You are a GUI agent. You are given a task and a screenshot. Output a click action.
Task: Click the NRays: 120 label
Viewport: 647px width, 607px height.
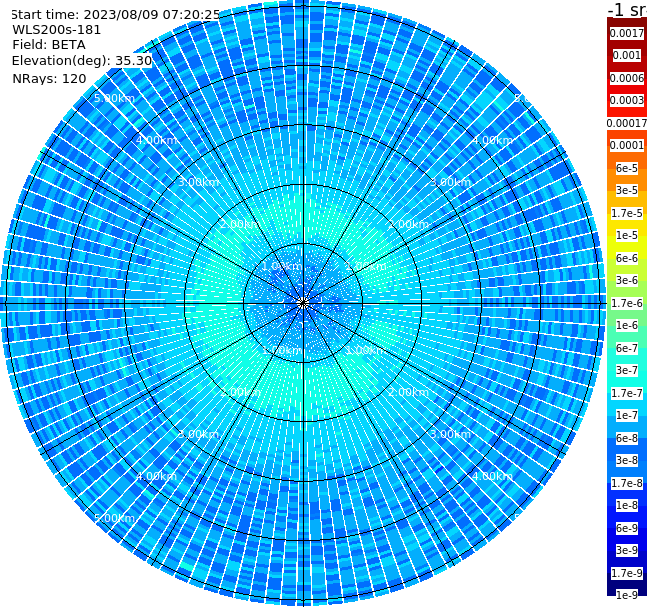49,78
